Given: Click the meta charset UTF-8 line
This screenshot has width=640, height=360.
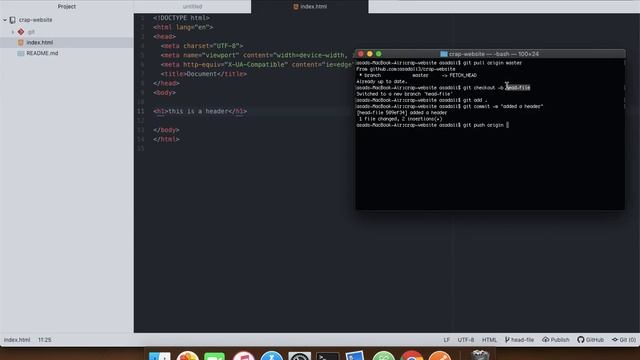Looking at the screenshot, I should click(202, 46).
